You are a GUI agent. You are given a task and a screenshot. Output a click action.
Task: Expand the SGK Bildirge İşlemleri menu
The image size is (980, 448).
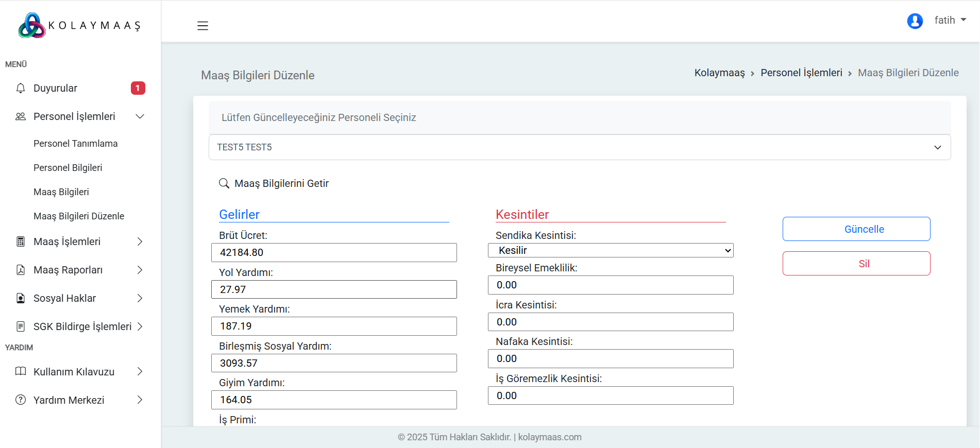pos(140,326)
